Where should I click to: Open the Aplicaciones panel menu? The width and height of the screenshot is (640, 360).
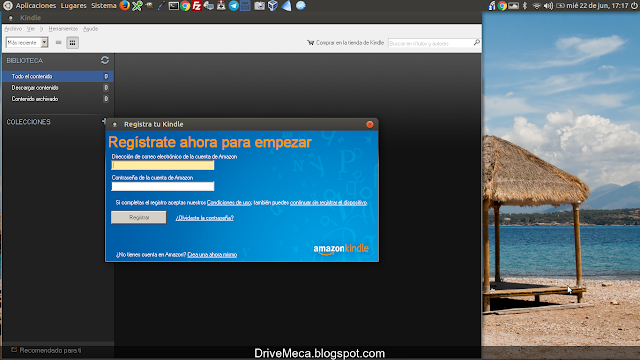[36, 6]
